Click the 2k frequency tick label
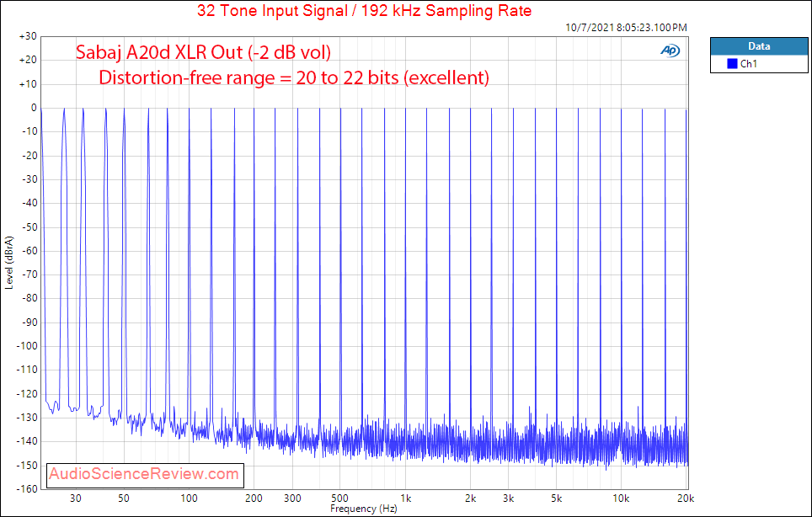Screen dimensions: 812x517 pos(470,498)
